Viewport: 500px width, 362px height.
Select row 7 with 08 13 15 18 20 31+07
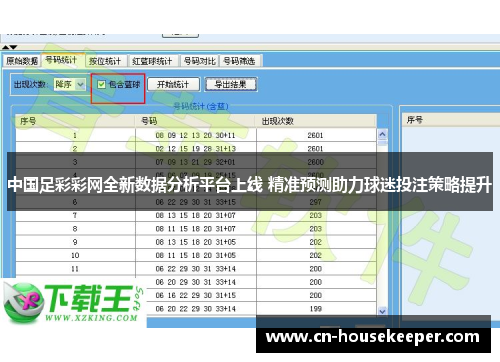click(196, 215)
